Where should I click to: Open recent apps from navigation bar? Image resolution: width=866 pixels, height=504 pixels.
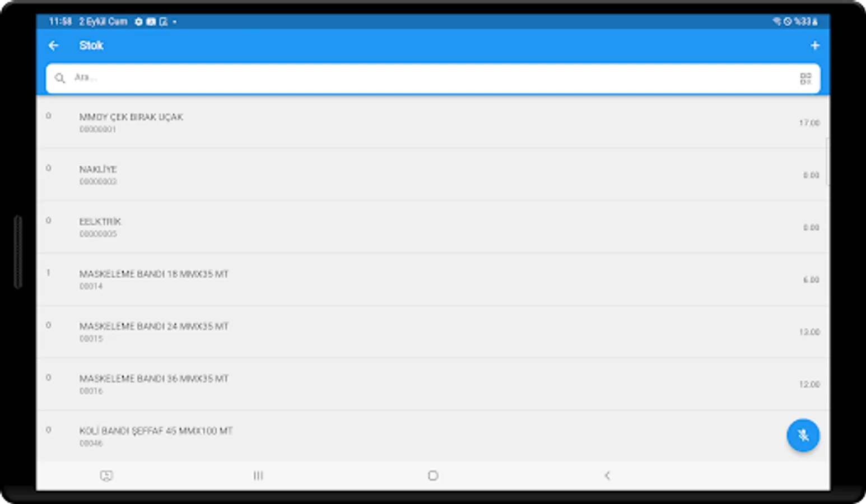(x=258, y=475)
